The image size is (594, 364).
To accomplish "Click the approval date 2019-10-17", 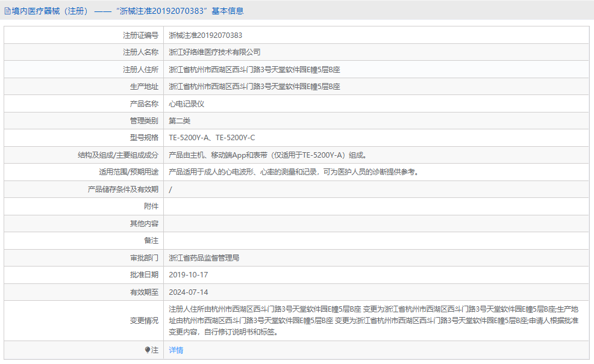I will click(x=189, y=275).
